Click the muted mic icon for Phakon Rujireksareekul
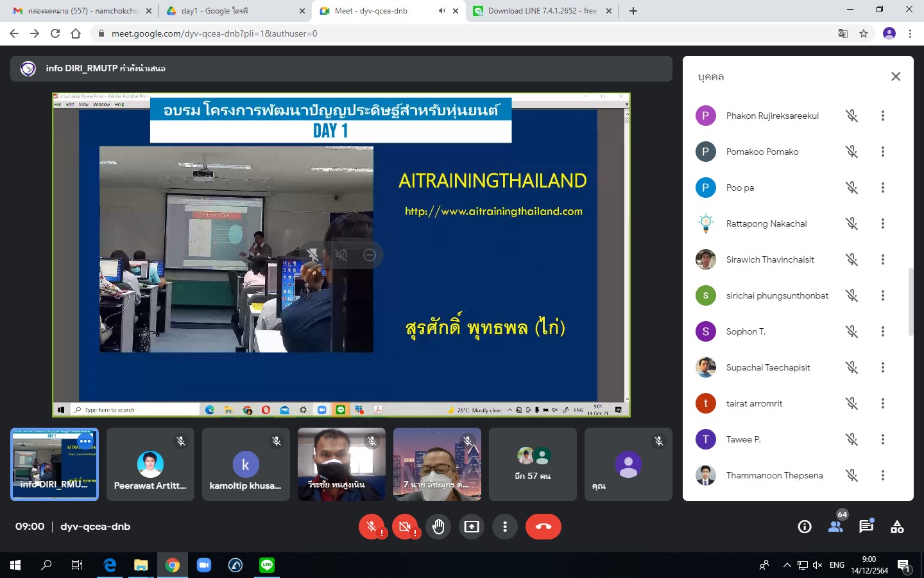Viewport: 924px width, 578px height. [851, 116]
